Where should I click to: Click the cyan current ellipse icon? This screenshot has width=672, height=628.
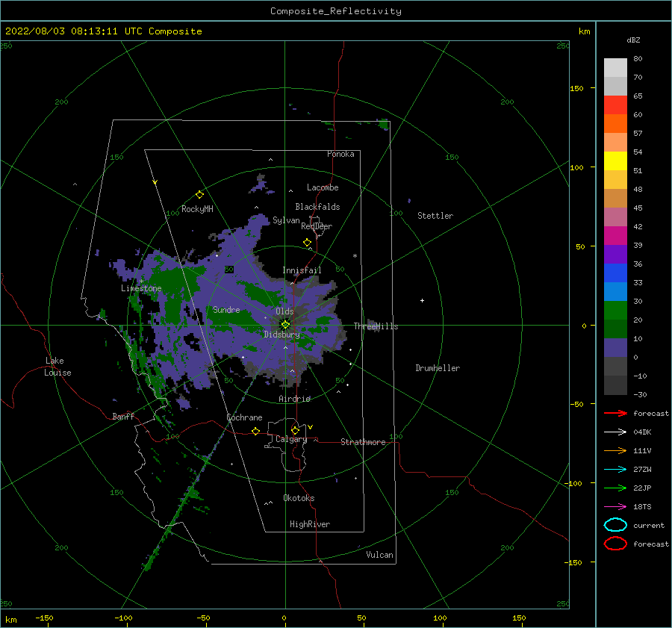tap(615, 525)
